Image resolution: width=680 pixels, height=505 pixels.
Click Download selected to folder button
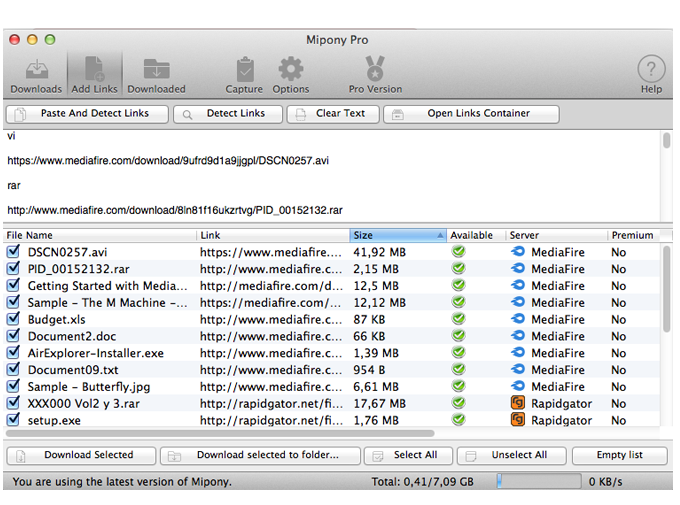click(260, 455)
